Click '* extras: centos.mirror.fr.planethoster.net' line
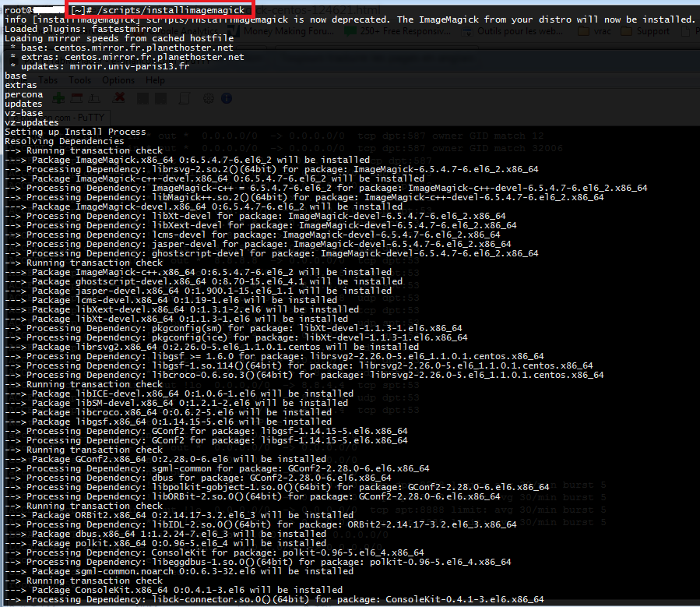 [127, 57]
